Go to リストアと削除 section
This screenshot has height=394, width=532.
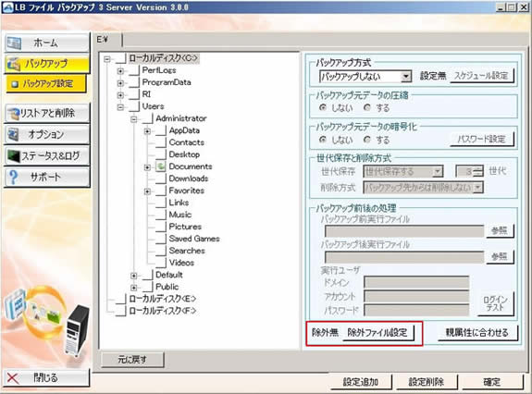[47, 113]
